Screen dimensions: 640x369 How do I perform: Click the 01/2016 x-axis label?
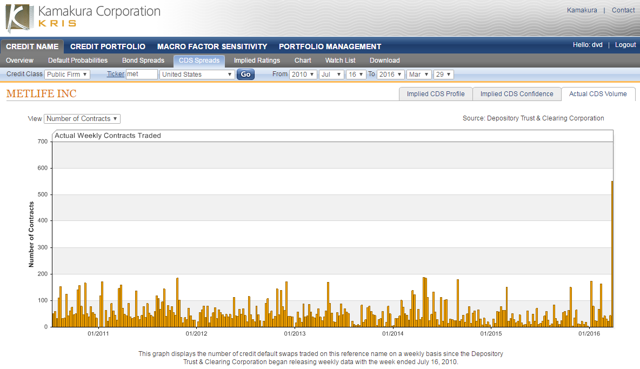(x=589, y=333)
